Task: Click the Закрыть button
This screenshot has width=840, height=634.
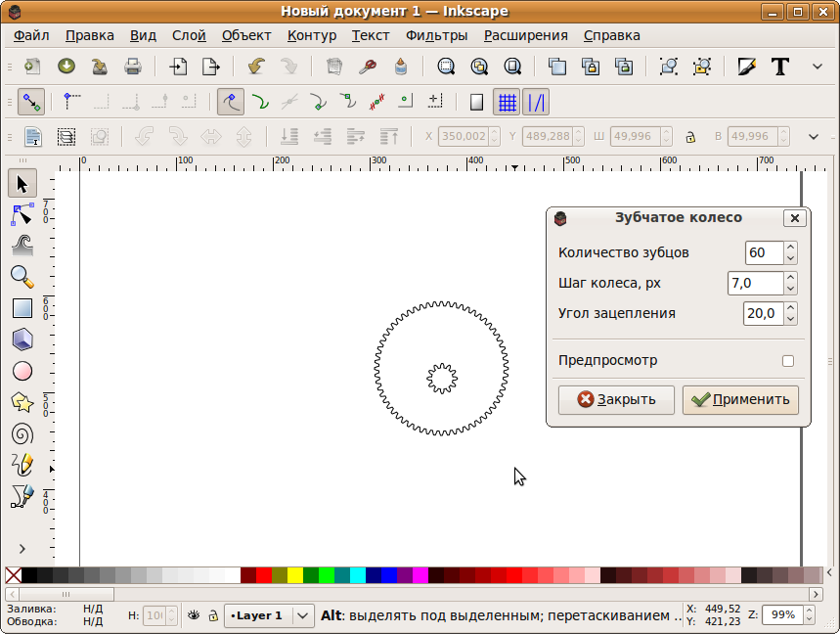Action: tap(616, 400)
